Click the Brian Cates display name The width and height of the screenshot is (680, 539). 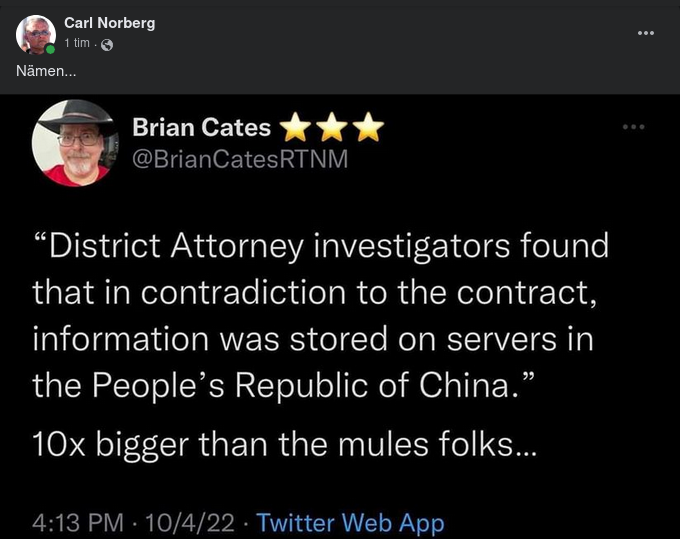coord(201,127)
